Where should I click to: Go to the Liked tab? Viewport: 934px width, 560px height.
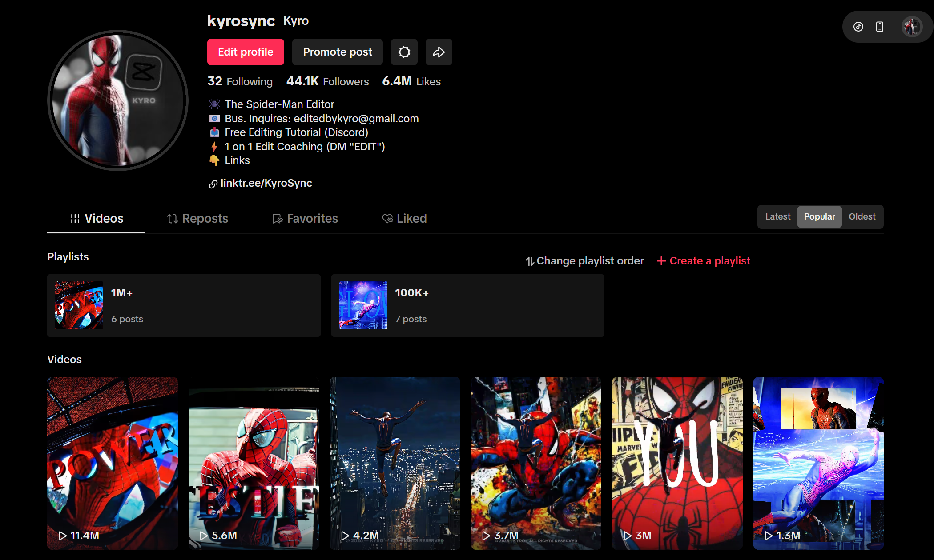404,218
